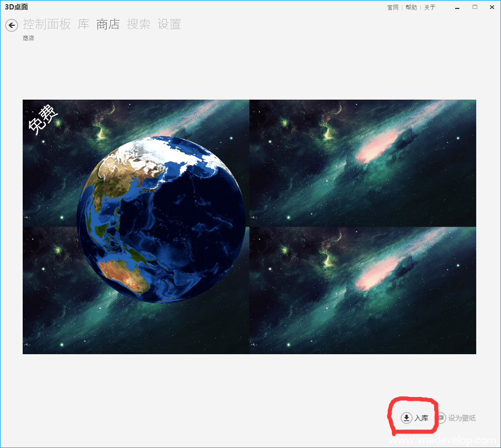Close the 3D桌面 window
This screenshot has width=501, height=448.
click(492, 7)
